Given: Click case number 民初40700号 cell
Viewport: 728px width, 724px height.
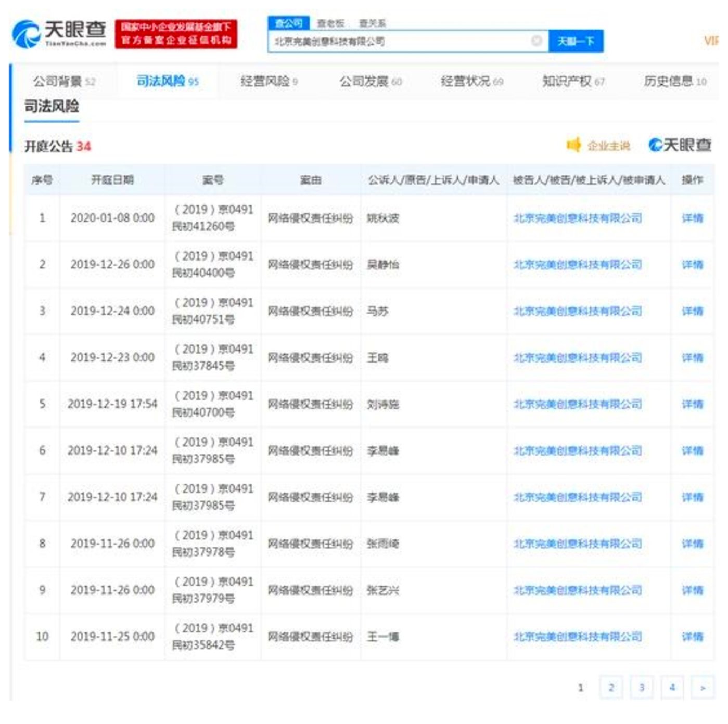Looking at the screenshot, I should coord(213,404).
